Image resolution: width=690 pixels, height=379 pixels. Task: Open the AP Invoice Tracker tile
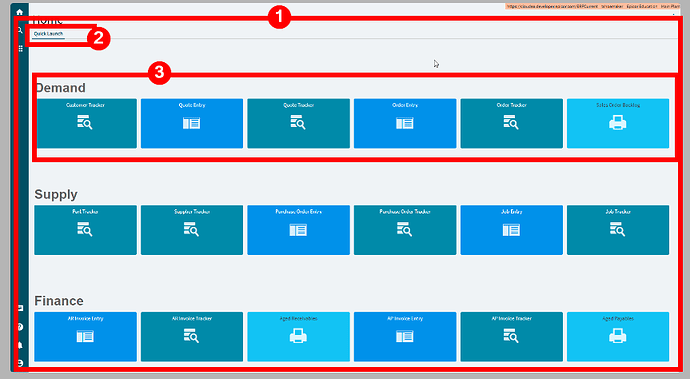[511, 337]
